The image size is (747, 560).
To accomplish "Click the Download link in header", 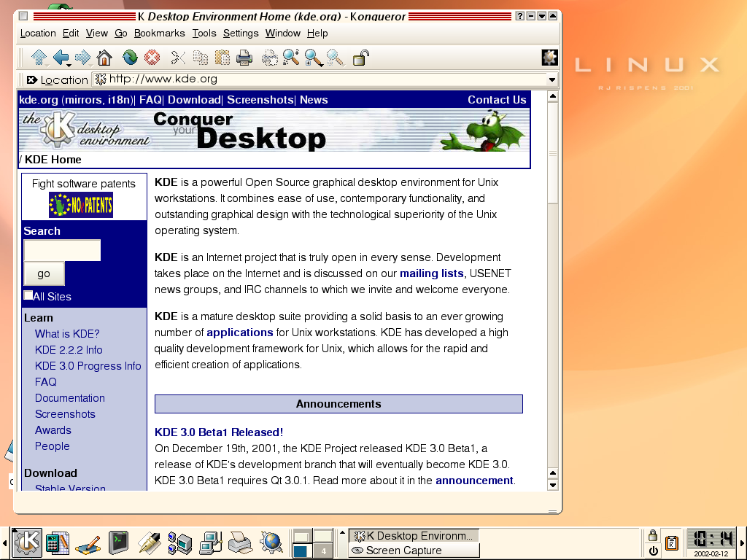I will 194,100.
